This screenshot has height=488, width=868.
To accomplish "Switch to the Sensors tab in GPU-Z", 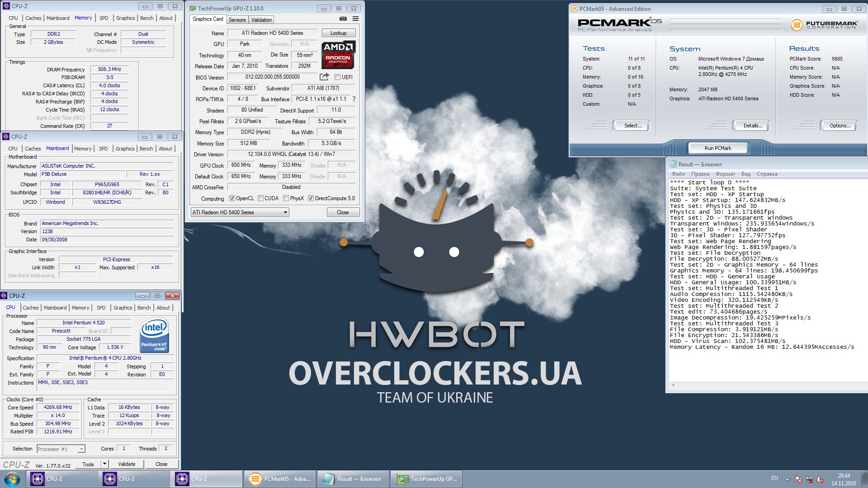I will (x=237, y=20).
